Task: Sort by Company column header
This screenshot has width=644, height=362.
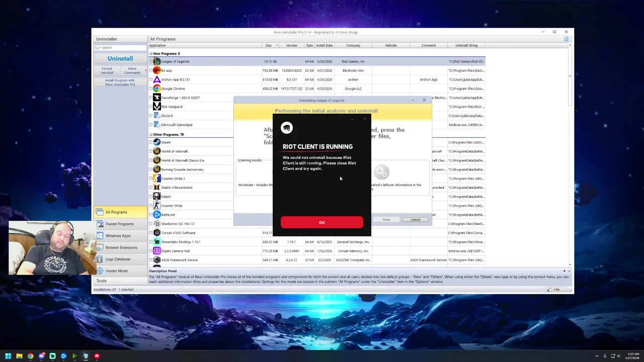Action: click(353, 45)
